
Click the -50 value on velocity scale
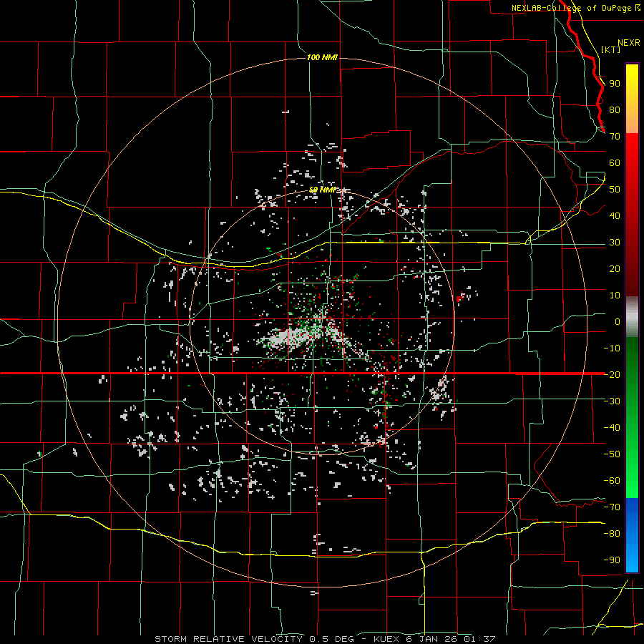(612, 454)
